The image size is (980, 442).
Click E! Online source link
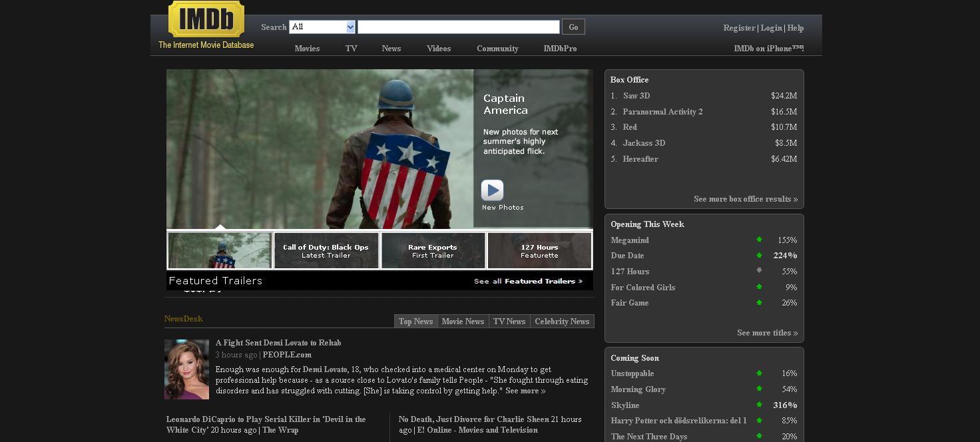478,430
